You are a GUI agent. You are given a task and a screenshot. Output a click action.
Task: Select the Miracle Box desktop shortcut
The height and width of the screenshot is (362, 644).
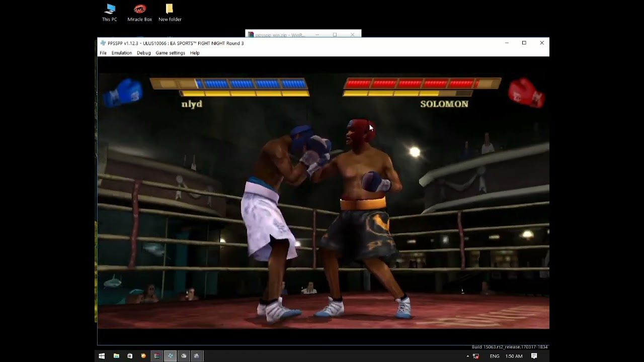pos(140,13)
